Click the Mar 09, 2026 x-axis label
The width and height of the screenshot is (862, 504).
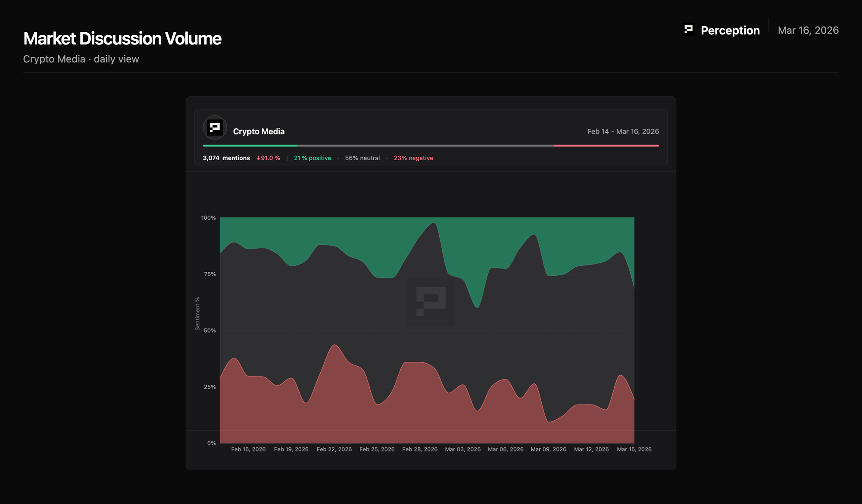[x=548, y=449]
